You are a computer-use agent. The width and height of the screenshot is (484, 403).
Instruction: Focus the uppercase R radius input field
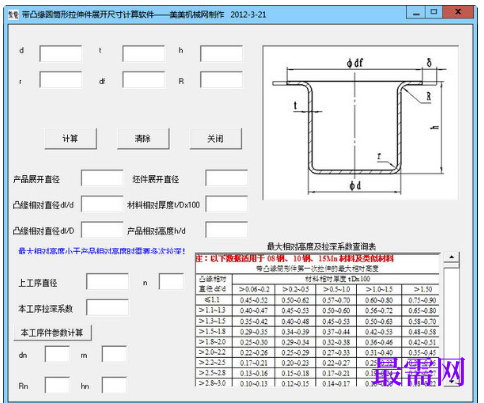(221, 80)
